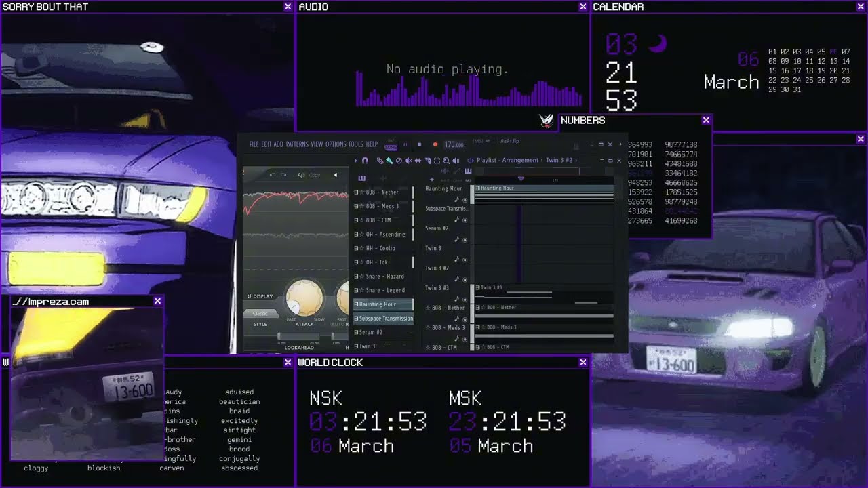Mute the Subspace Transmission playlist track
Screen dimensions: 868x488
(465, 220)
